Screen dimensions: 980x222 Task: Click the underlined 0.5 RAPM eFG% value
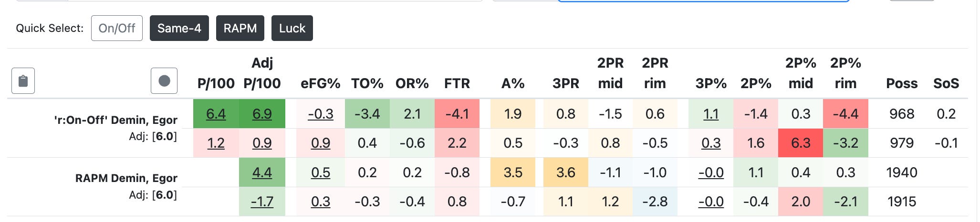(x=321, y=172)
